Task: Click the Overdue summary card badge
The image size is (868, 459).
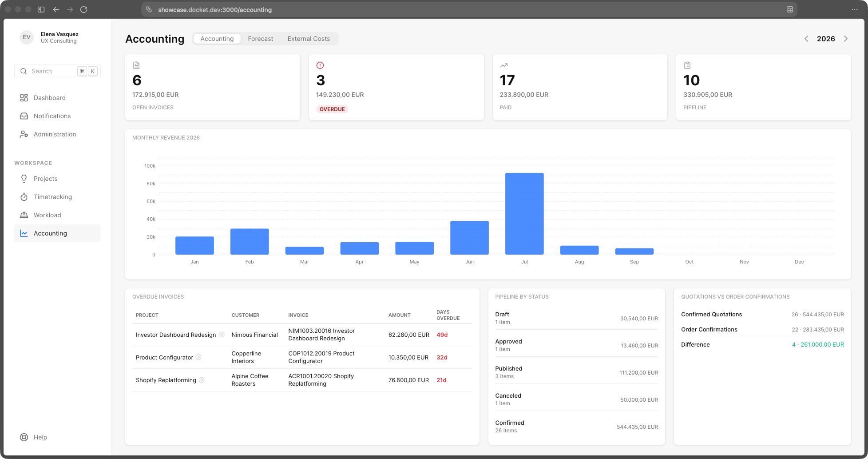Action: click(x=332, y=109)
